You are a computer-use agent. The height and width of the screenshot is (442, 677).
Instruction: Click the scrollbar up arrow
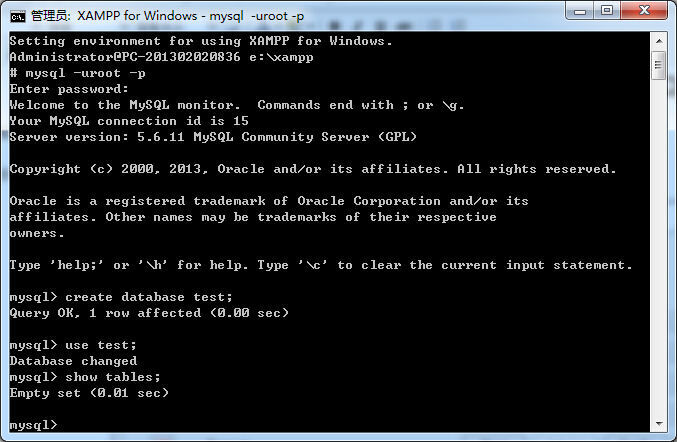(x=659, y=41)
